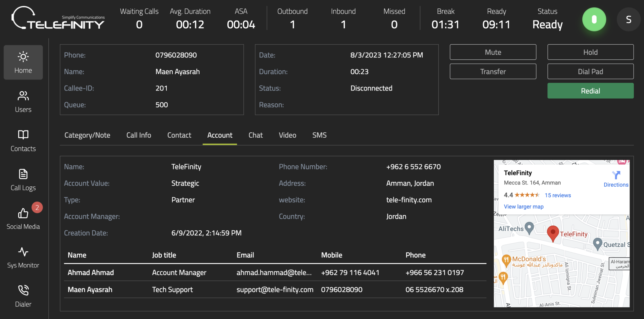Click the Tech Support job title cell

[x=172, y=289]
